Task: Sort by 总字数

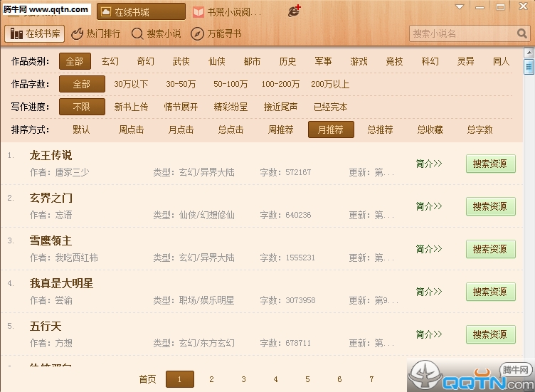Action: tap(480, 129)
